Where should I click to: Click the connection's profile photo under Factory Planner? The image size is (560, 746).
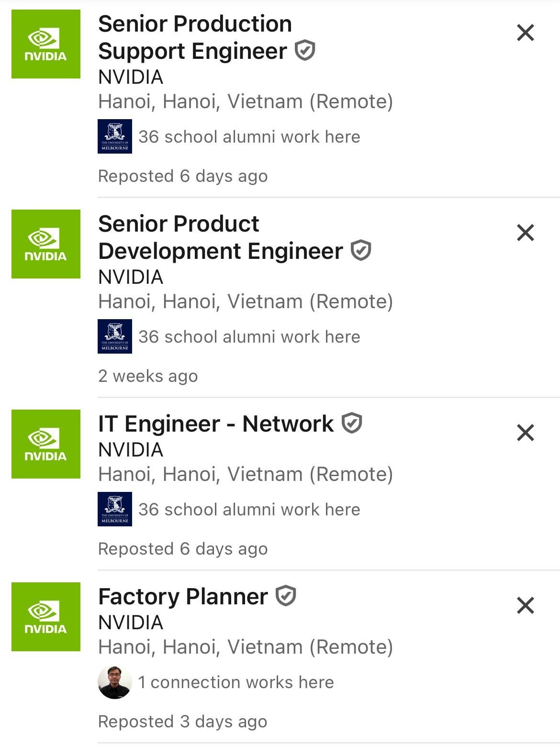tap(115, 681)
